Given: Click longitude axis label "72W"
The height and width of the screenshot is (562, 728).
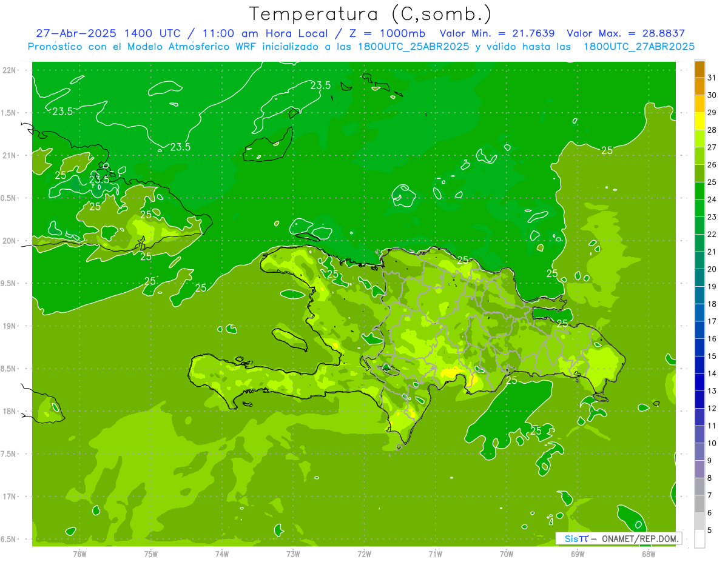Looking at the screenshot, I should pyautogui.click(x=364, y=554).
